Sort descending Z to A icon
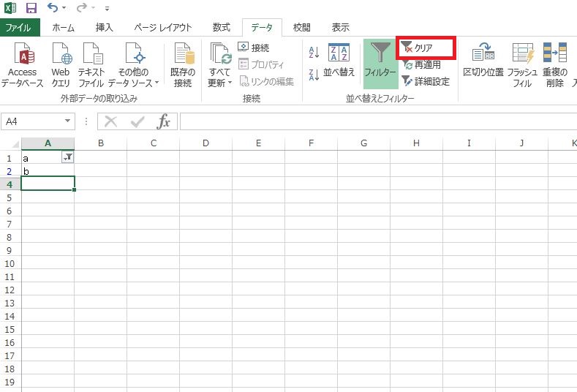Viewport: 577px width, 392px height. point(314,74)
